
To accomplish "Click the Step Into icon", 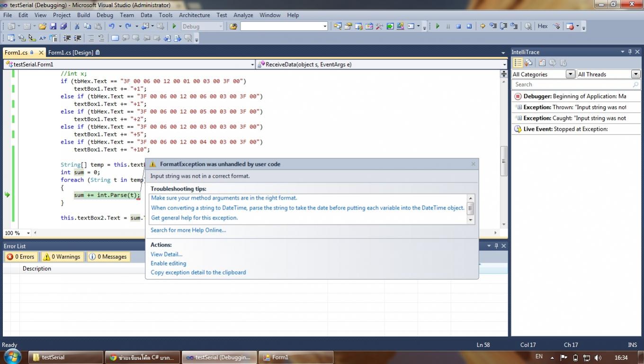I will pos(493,27).
